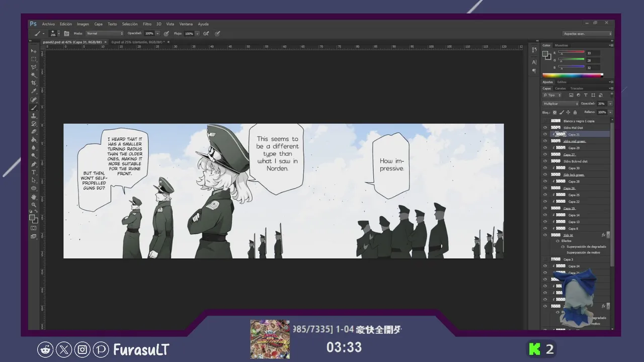The image size is (644, 362).
Task: Click the red R channel slider
Action: [x=573, y=52]
